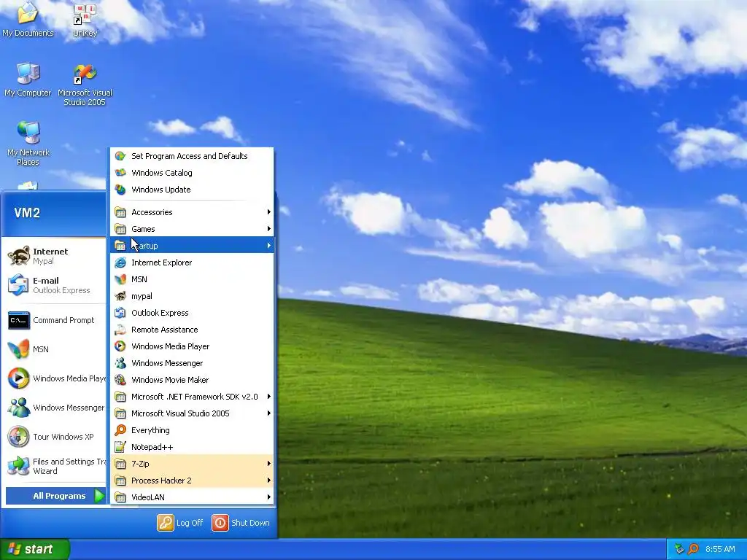The height and width of the screenshot is (560, 747).
Task: Click the mypal raccoon icon in programs list
Action: 120,296
